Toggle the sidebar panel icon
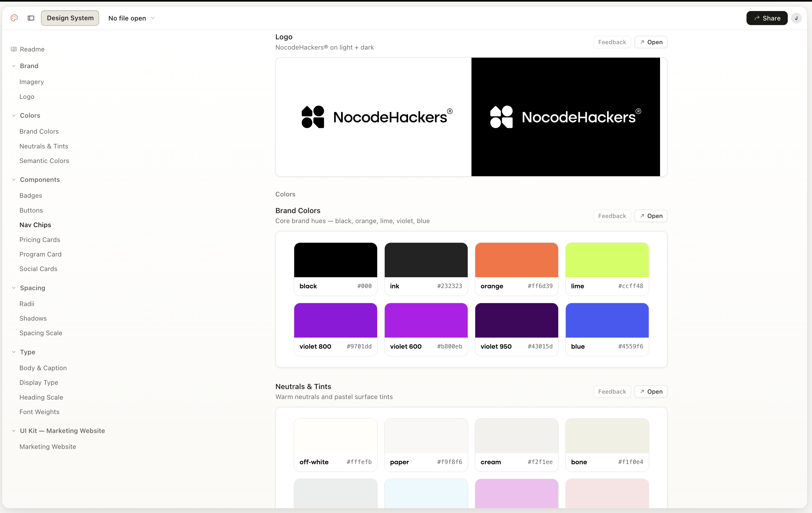Viewport: 812px width, 513px height. pos(31,18)
